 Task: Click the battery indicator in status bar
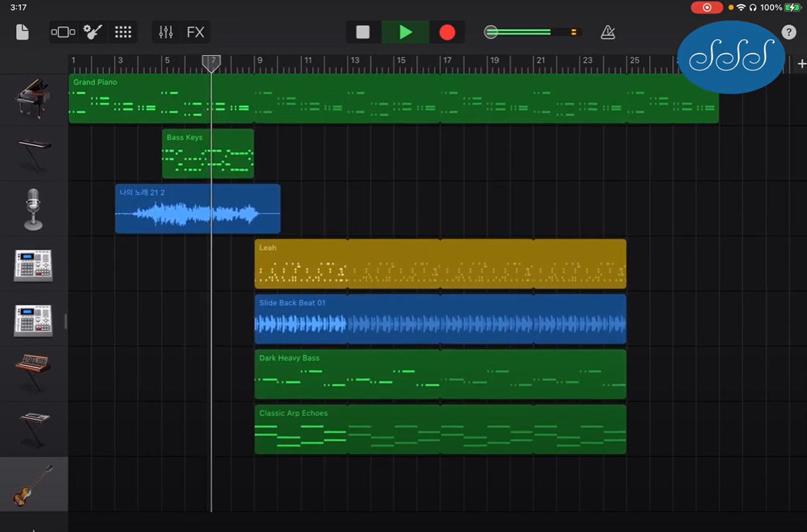point(792,7)
